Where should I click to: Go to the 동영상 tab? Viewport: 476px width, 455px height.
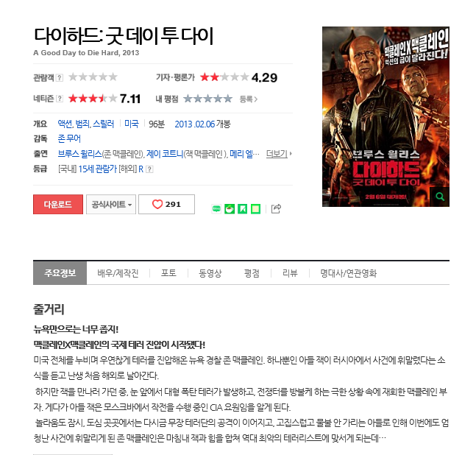coord(210,273)
